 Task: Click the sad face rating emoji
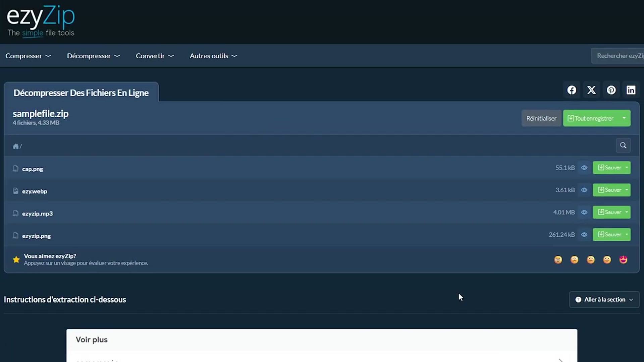point(575,260)
